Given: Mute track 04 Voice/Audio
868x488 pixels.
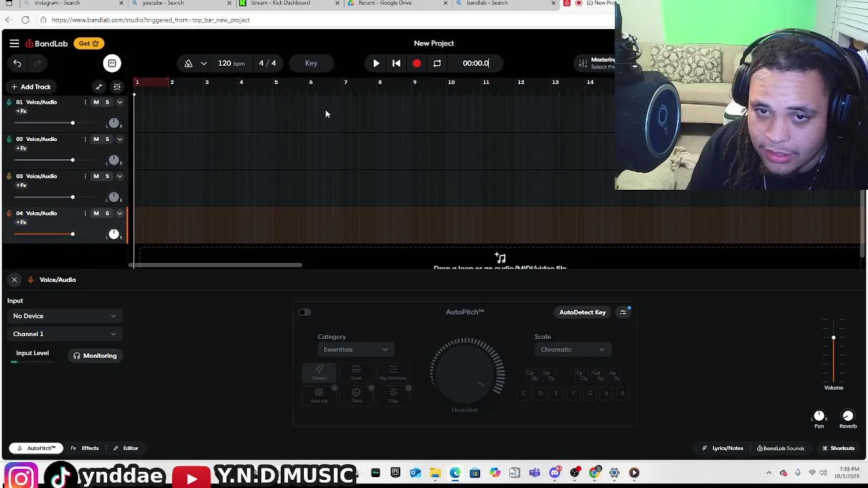Looking at the screenshot, I should pos(96,213).
